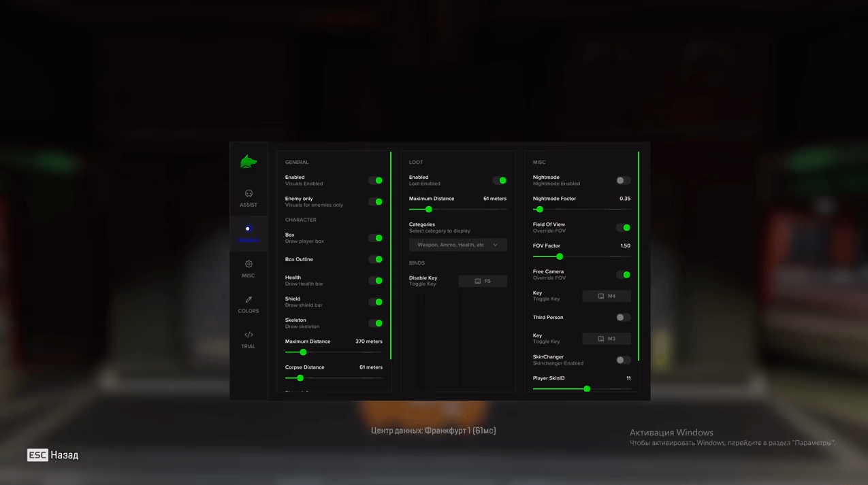The width and height of the screenshot is (868, 485).
Task: Expand the Weapon, Ammo, Health dropdown arrow
Action: [495, 245]
